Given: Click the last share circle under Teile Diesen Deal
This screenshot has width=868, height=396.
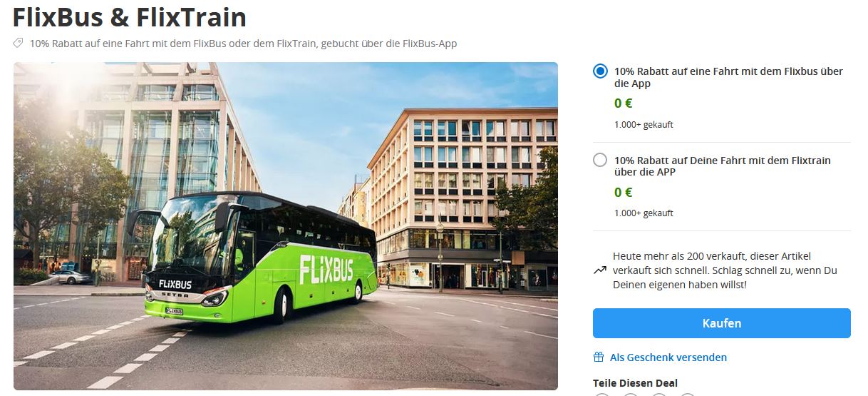Looking at the screenshot, I should coord(688,394).
